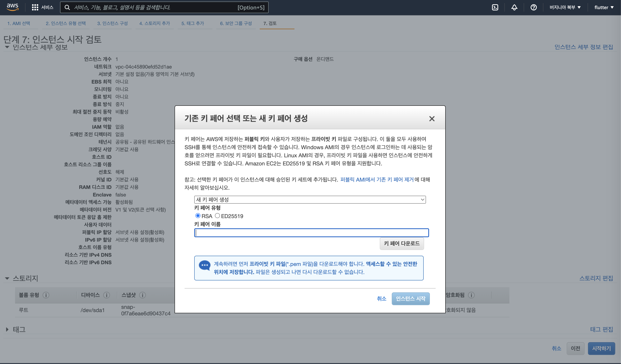The image size is (621, 364).
Task: Open the 퍼블릭 AMI에서 기존 키 페어 제거 link
Action: point(377,179)
